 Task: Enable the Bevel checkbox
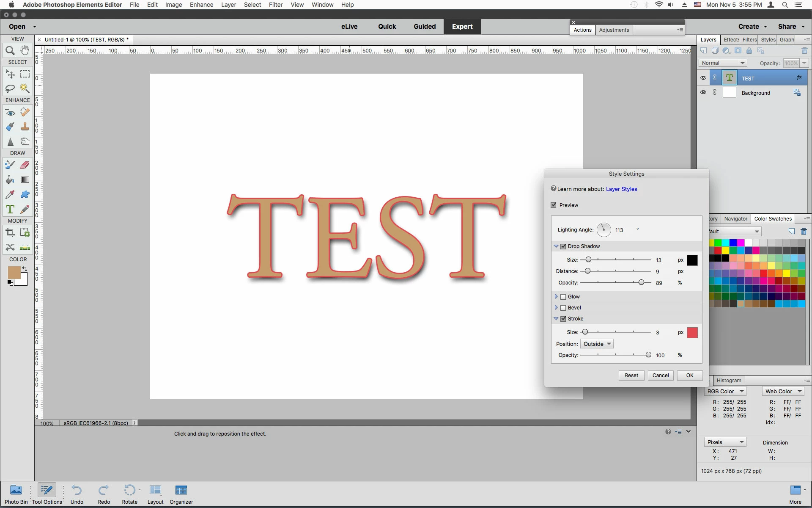pos(563,308)
